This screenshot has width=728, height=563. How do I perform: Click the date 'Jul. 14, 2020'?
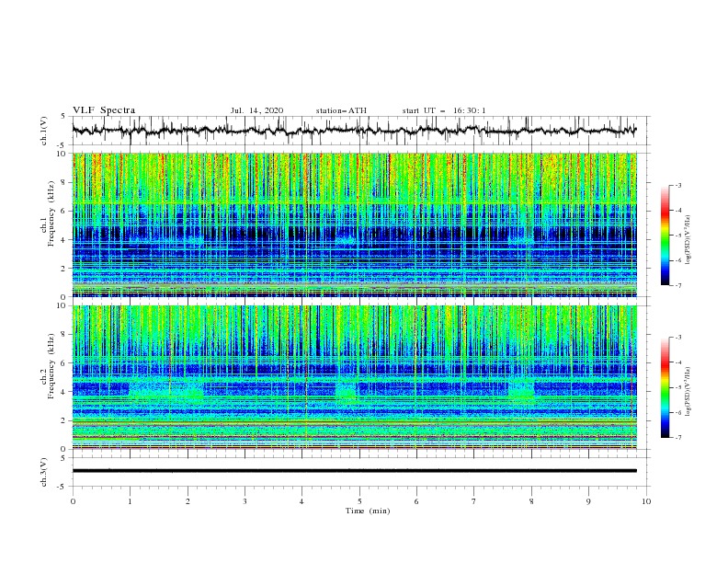tap(256, 110)
